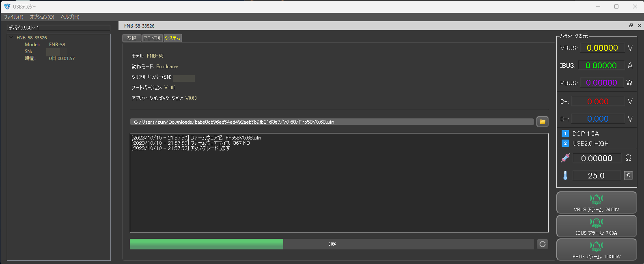This screenshot has height=264, width=644.
Task: Click the resistance cable icon
Action: [565, 158]
